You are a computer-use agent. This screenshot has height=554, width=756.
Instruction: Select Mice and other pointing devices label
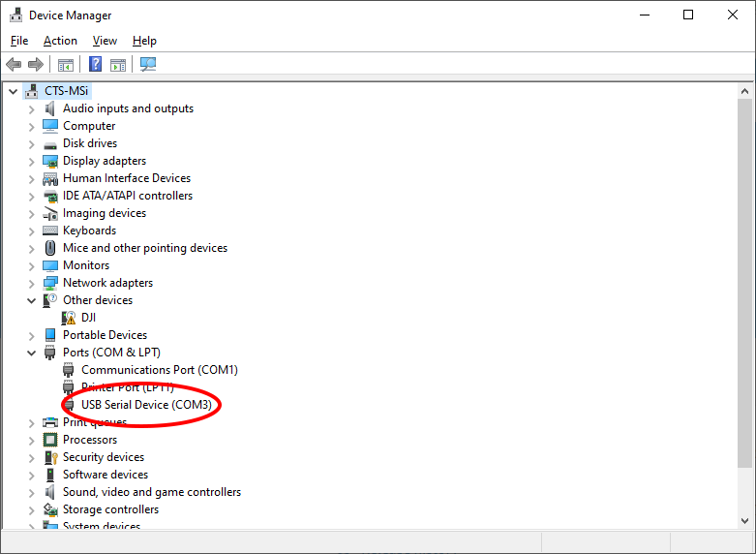click(x=145, y=248)
